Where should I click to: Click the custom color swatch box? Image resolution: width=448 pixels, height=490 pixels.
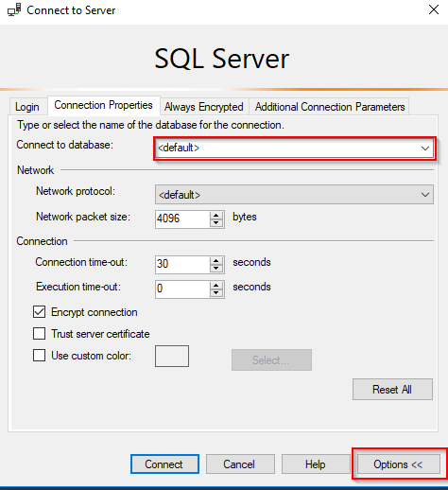172,356
